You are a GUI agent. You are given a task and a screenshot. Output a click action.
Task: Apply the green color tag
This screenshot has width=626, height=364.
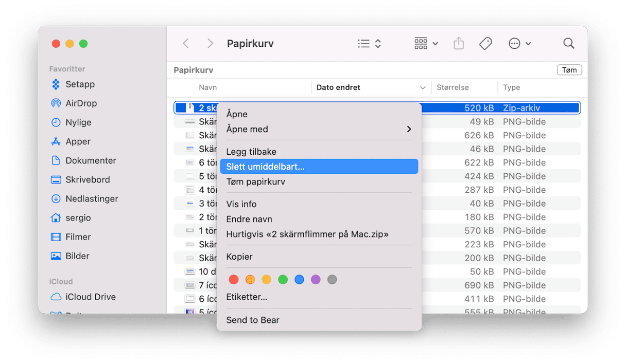(x=283, y=280)
